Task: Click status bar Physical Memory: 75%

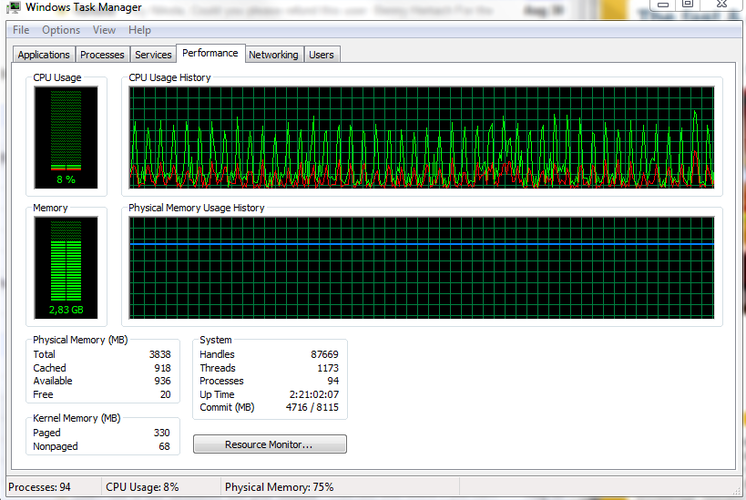Action: click(279, 487)
